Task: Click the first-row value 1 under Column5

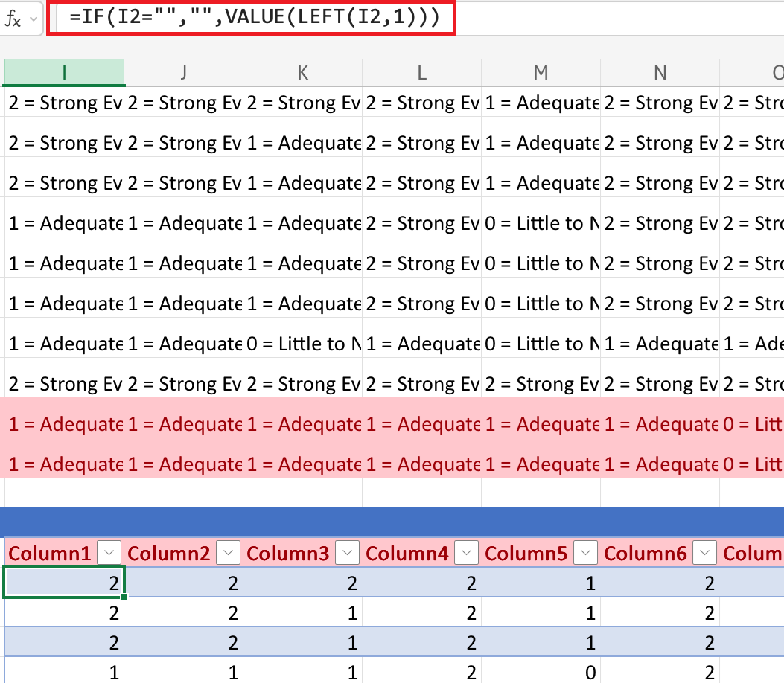Action: [x=541, y=583]
